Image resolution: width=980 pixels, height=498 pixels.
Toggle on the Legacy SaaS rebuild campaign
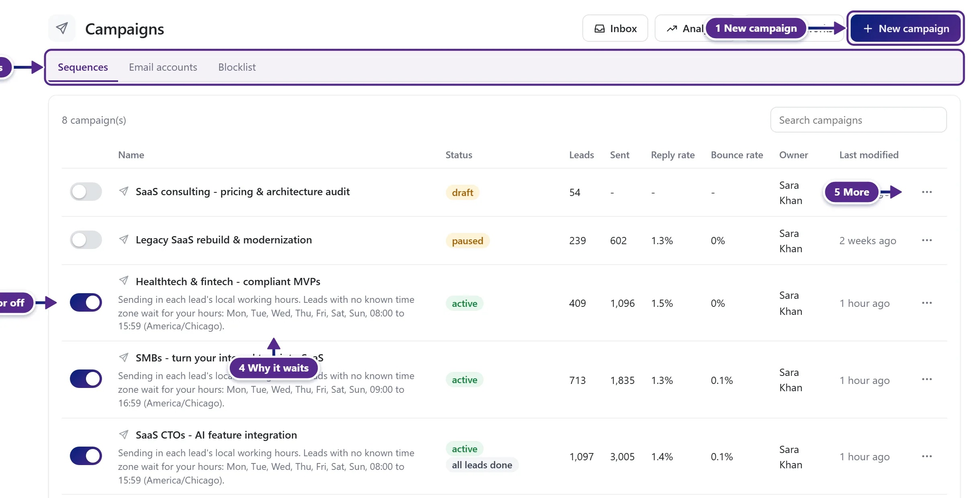(x=86, y=240)
